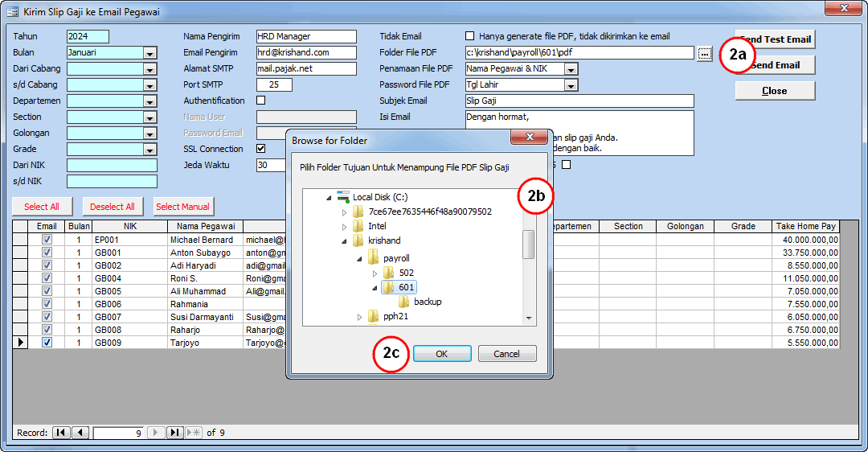Uncheck email for Adi Haryadi row
The width and height of the screenshot is (868, 452).
(47, 265)
